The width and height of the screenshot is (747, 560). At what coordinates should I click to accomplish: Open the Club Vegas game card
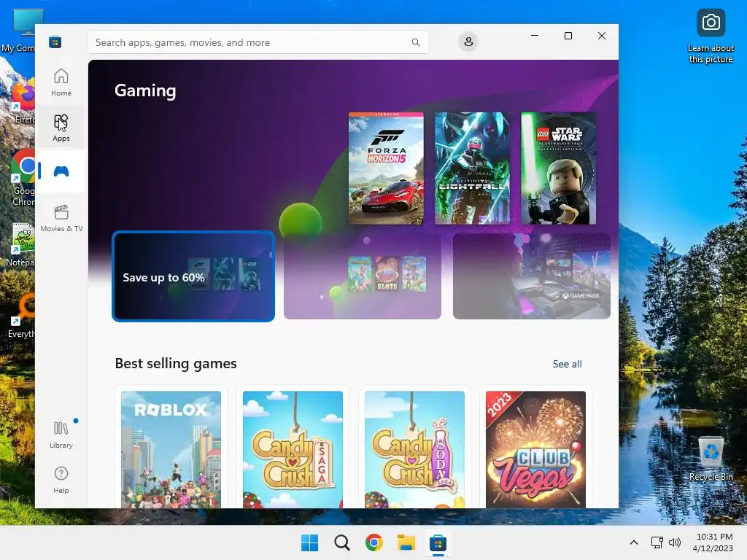point(536,448)
